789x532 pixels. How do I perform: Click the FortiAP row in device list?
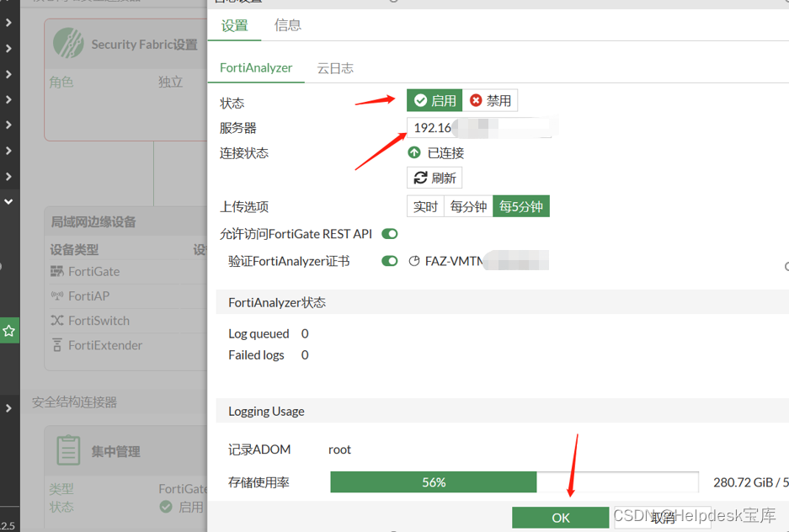128,296
